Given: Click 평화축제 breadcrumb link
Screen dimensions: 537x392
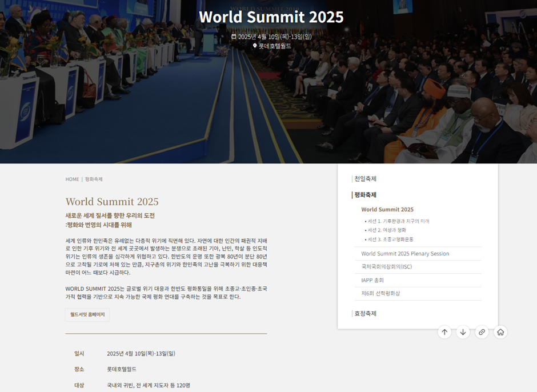Looking at the screenshot, I should 94,179.
